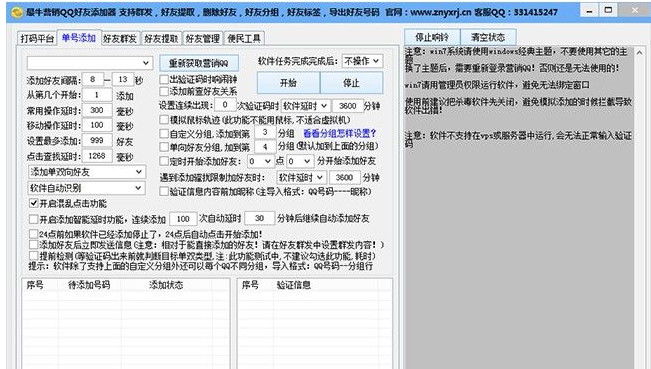Open 软件延时 dropdown for 遇到添加骚扰限制

click(x=301, y=178)
